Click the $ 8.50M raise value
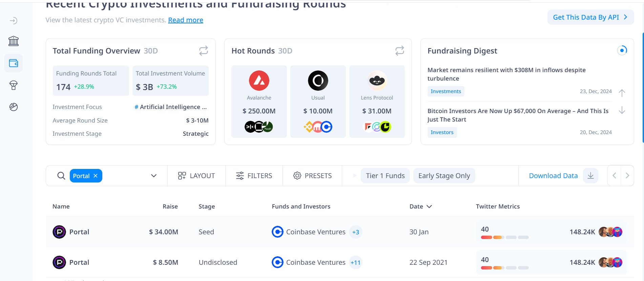Viewport: 644px width, 281px height. coord(165,262)
